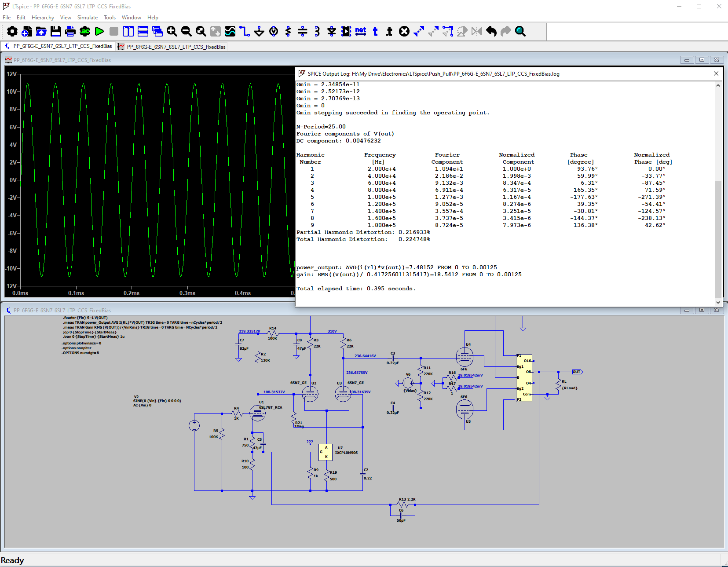Click the 'Total Harmonic Distortion: 0.224748%' line
The width and height of the screenshot is (728, 567).
pyautogui.click(x=363, y=239)
